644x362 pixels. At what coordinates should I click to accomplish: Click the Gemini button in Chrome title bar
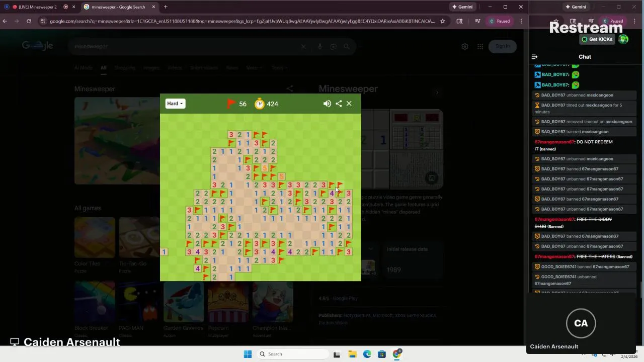(462, 7)
